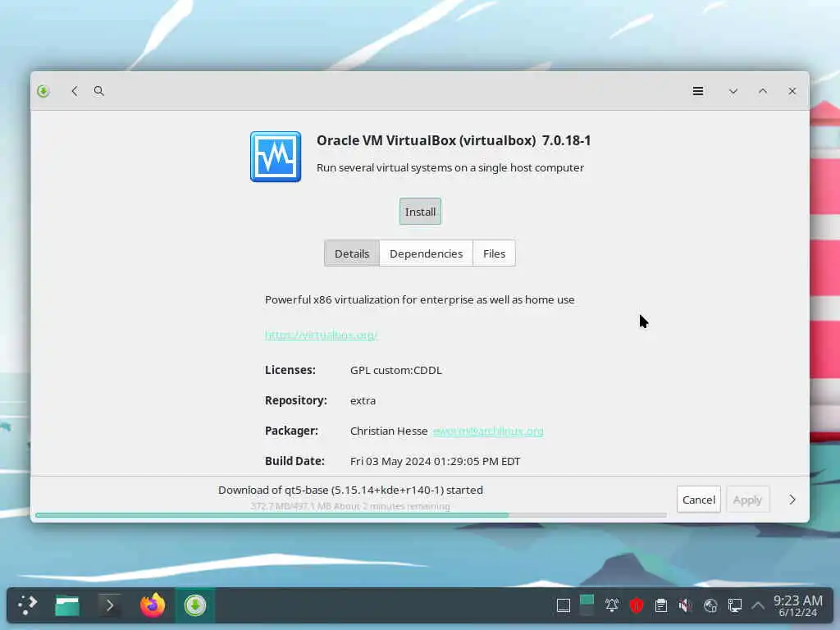
Task: Open the clock showing 9:23 AM
Action: (797, 606)
